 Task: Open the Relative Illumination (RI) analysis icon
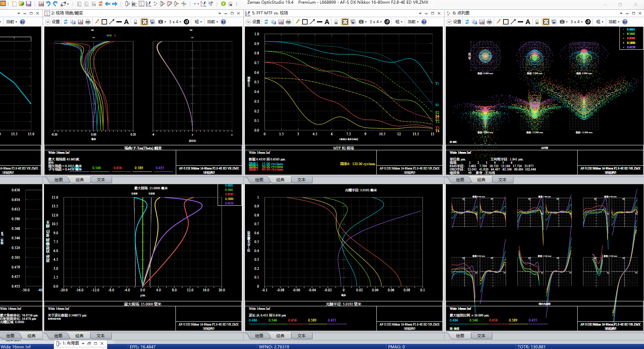click(135, 4)
